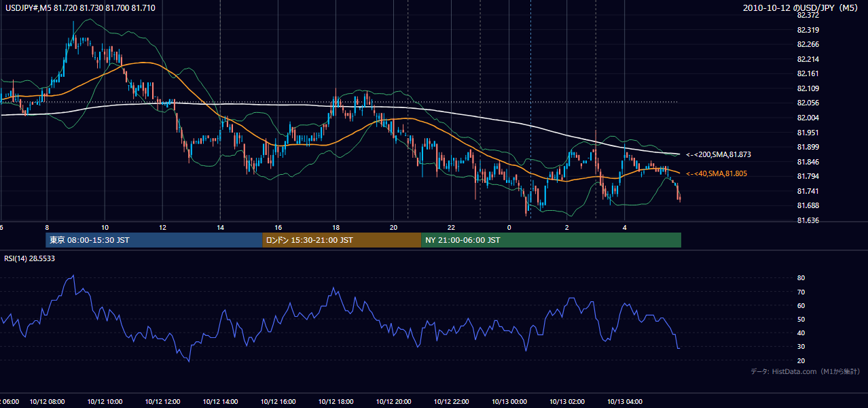Click the 40,SMA,81.805 moving average label

tap(717, 173)
